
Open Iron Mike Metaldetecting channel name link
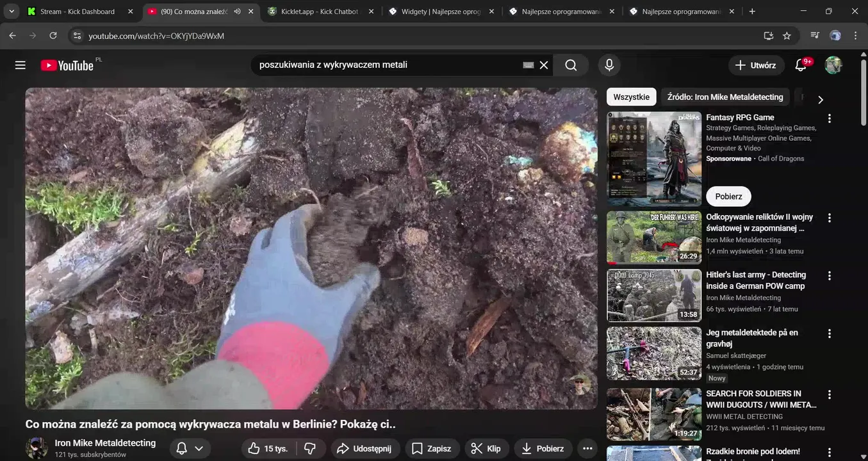point(105,443)
